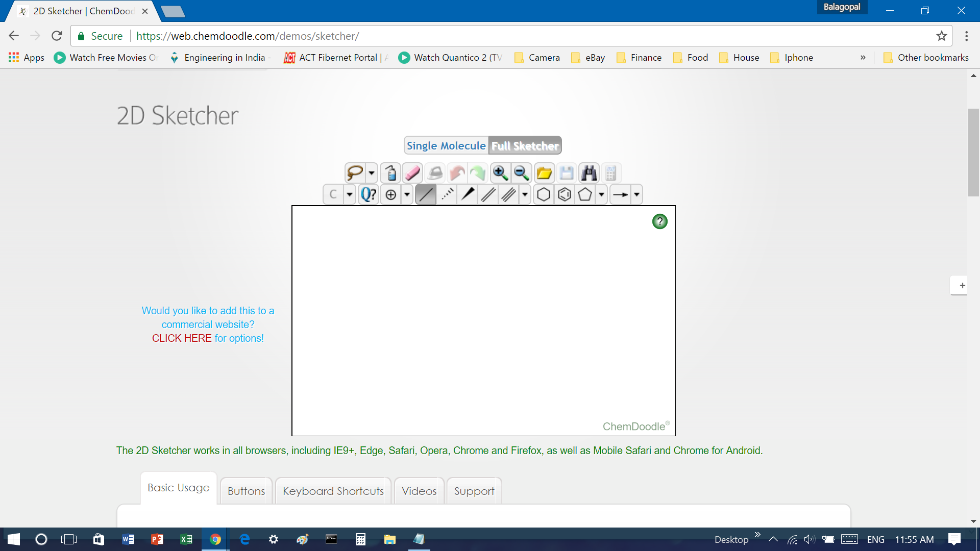
Task: Open the help icon in sketcher canvas
Action: (659, 221)
